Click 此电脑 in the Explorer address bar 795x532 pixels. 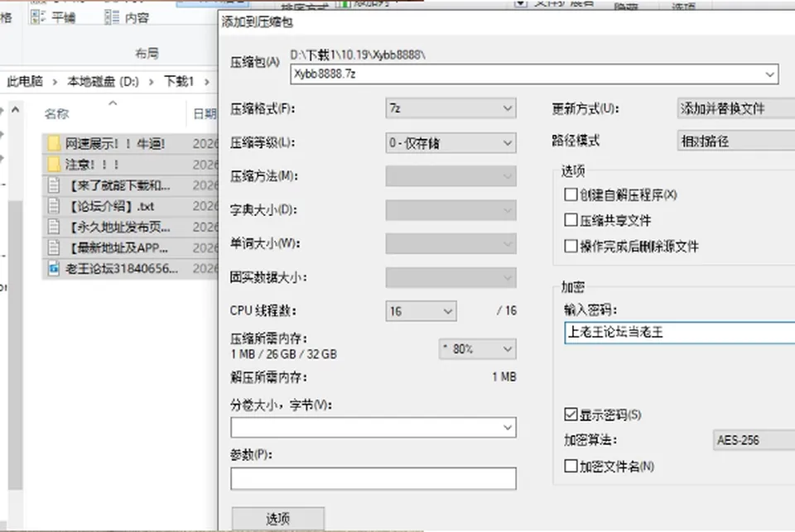pyautogui.click(x=25, y=81)
